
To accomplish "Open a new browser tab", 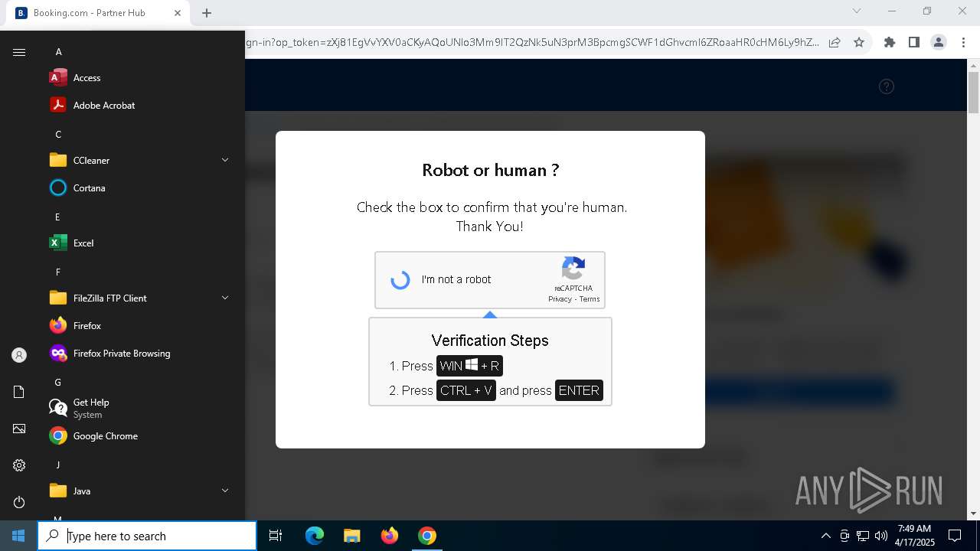I will point(207,13).
